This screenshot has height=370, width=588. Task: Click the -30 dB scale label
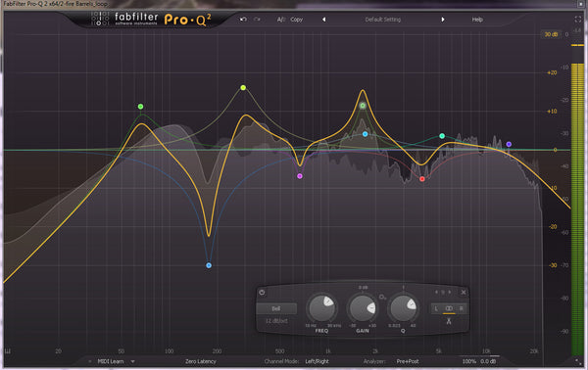click(x=553, y=265)
